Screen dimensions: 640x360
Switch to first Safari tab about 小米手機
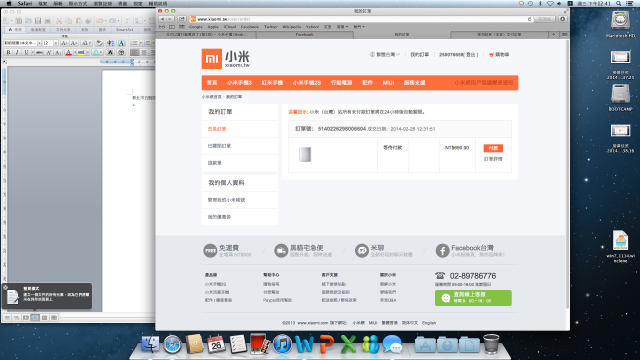(206, 35)
